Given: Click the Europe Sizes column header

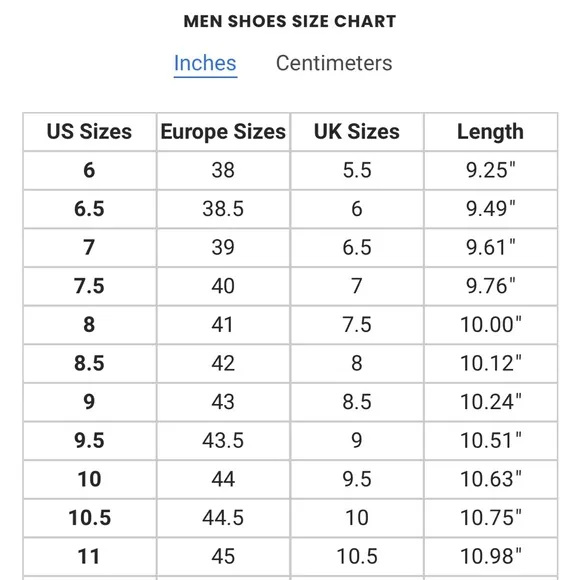Looking at the screenshot, I should (223, 132).
